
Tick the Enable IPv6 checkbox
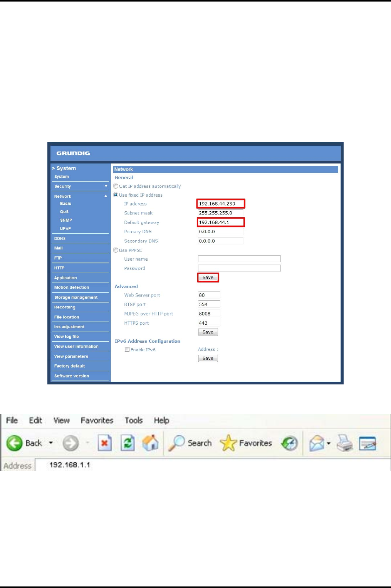(127, 349)
